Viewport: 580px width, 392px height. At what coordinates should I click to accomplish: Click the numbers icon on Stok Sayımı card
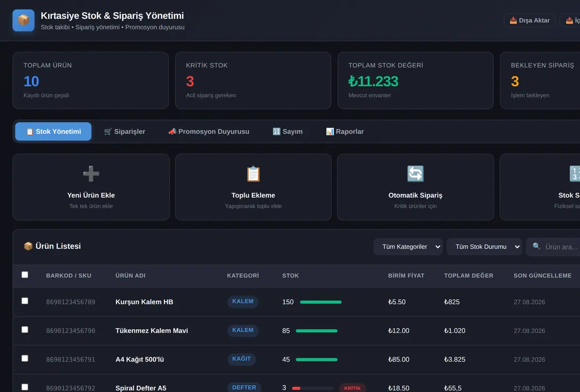coord(575,174)
